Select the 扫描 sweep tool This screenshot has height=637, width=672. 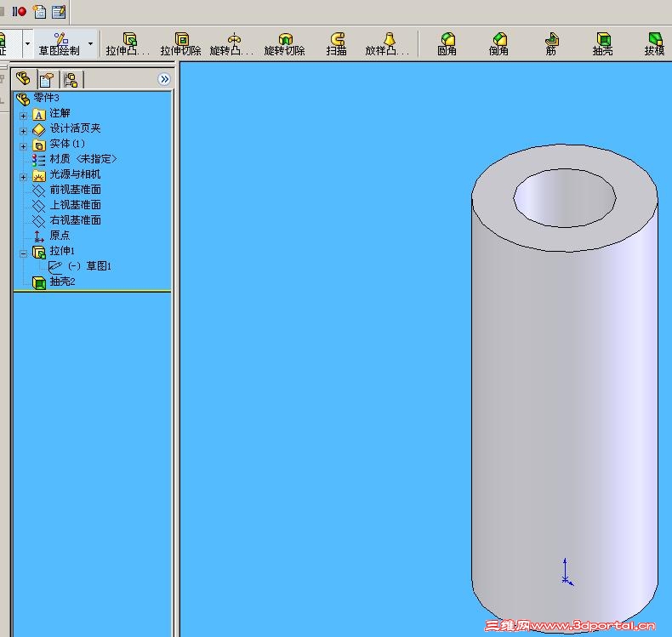pyautogui.click(x=337, y=44)
